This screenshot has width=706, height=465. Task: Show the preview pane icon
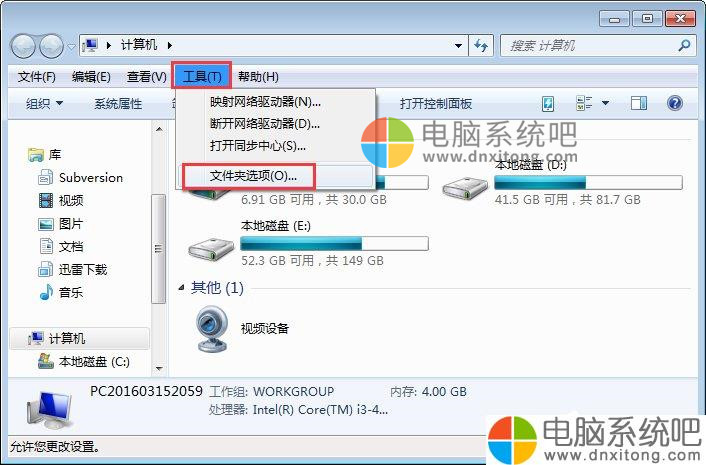pyautogui.click(x=638, y=104)
